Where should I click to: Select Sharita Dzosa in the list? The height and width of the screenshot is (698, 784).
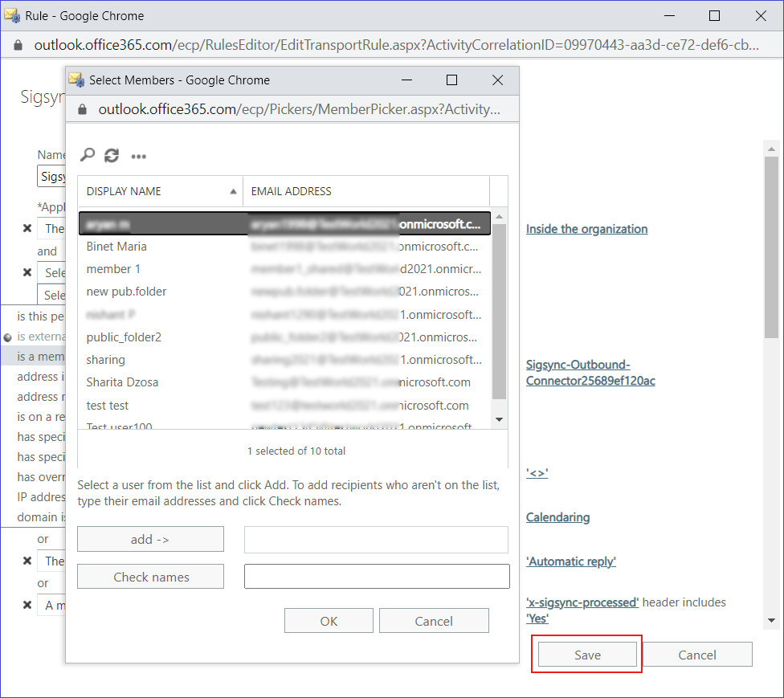click(x=122, y=382)
